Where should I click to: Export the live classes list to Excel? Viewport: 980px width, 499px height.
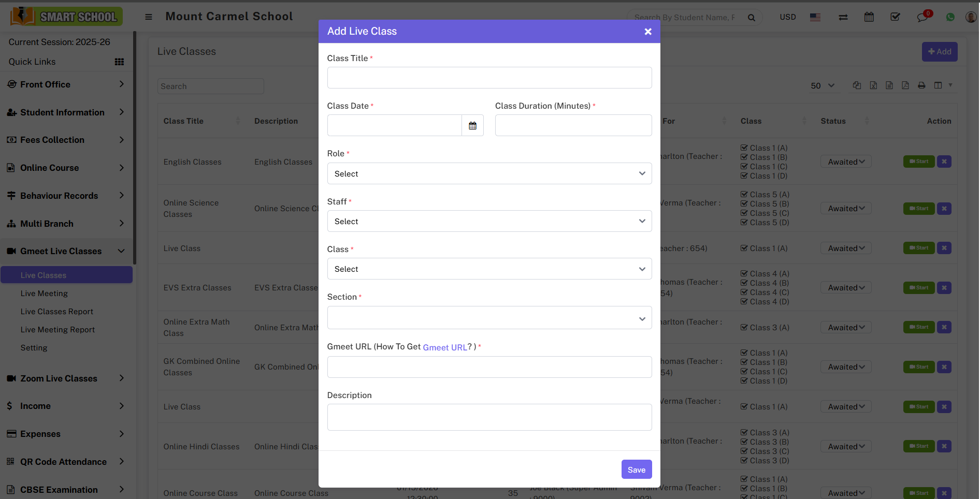874,85
